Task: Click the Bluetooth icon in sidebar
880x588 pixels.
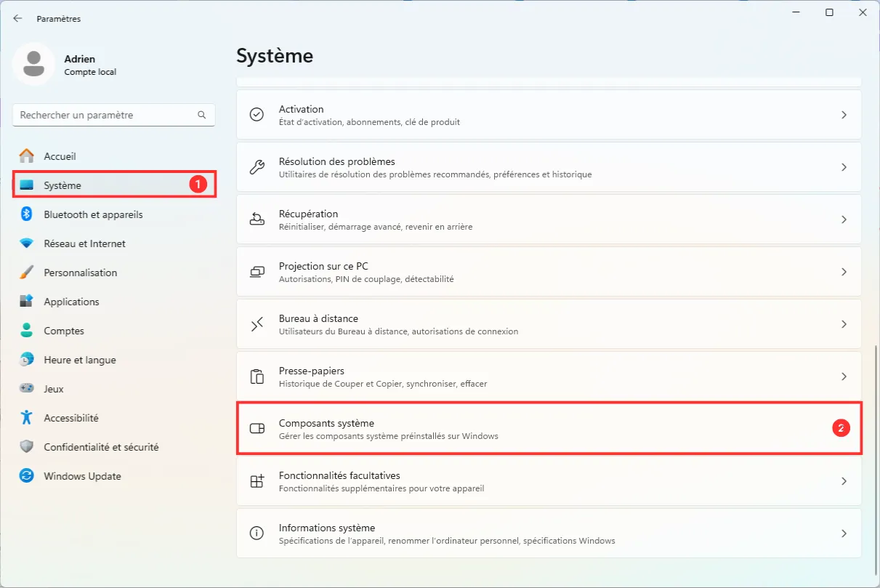Action: 27,214
